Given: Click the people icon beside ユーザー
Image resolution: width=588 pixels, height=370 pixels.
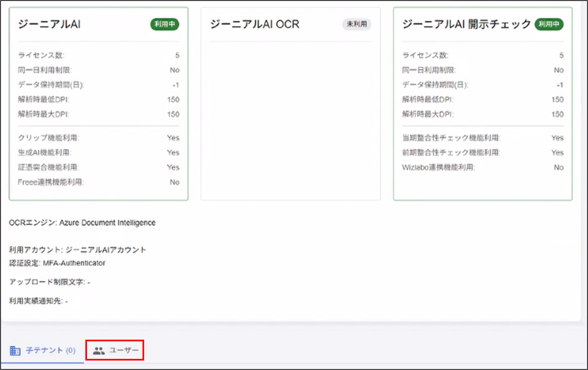Looking at the screenshot, I should pos(99,351).
